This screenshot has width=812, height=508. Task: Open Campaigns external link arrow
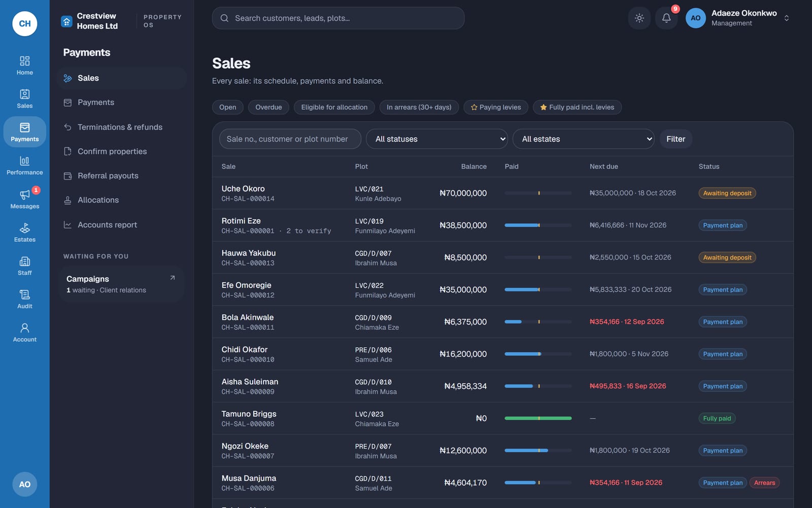[x=173, y=278]
